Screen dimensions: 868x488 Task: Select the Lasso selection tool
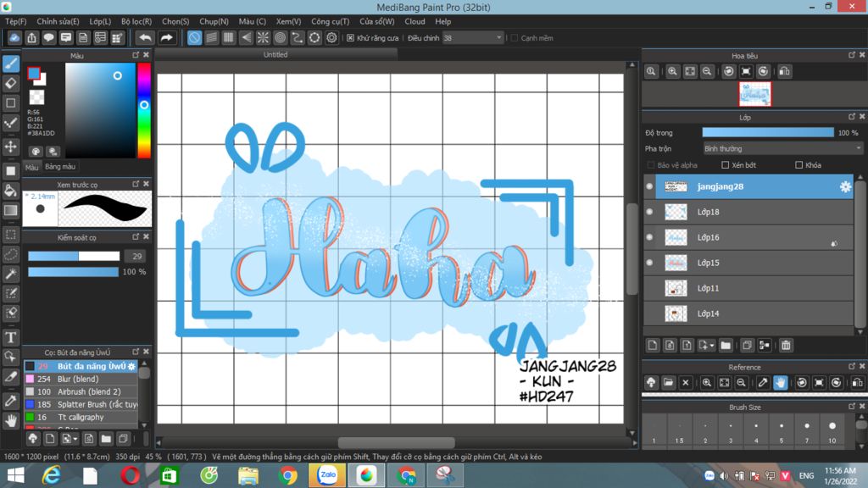click(11, 254)
